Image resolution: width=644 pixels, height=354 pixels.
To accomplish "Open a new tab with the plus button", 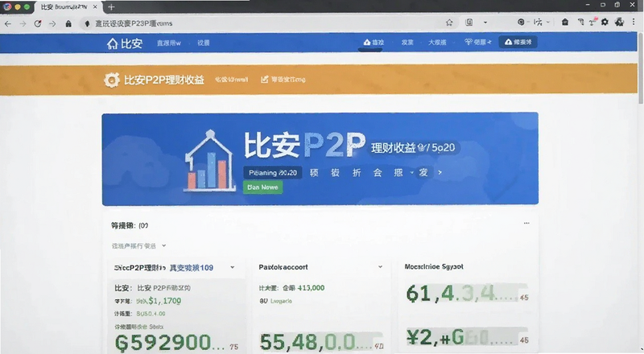I will 111,7.
